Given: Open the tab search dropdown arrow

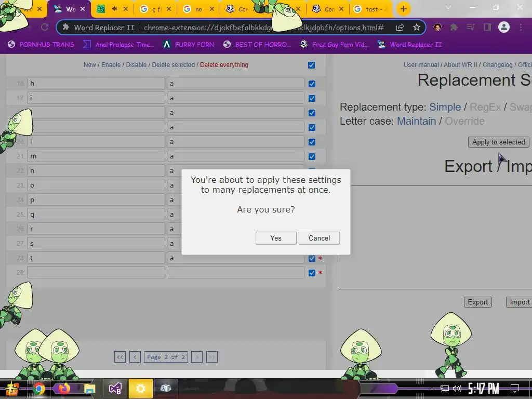Looking at the screenshot, I should [448, 7].
